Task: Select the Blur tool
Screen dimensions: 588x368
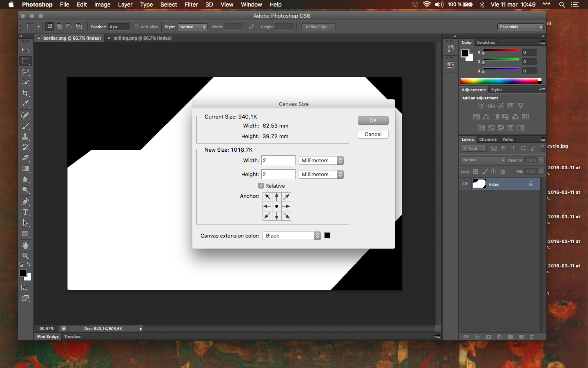Action: [x=25, y=179]
